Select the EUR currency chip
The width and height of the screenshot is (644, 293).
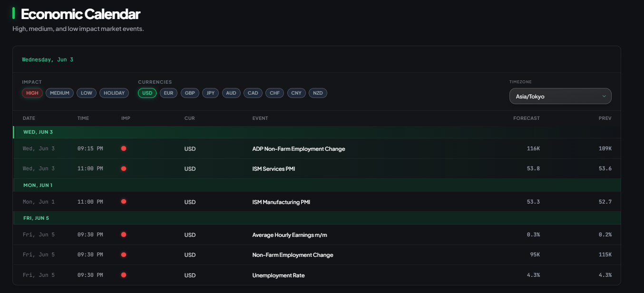click(x=168, y=93)
